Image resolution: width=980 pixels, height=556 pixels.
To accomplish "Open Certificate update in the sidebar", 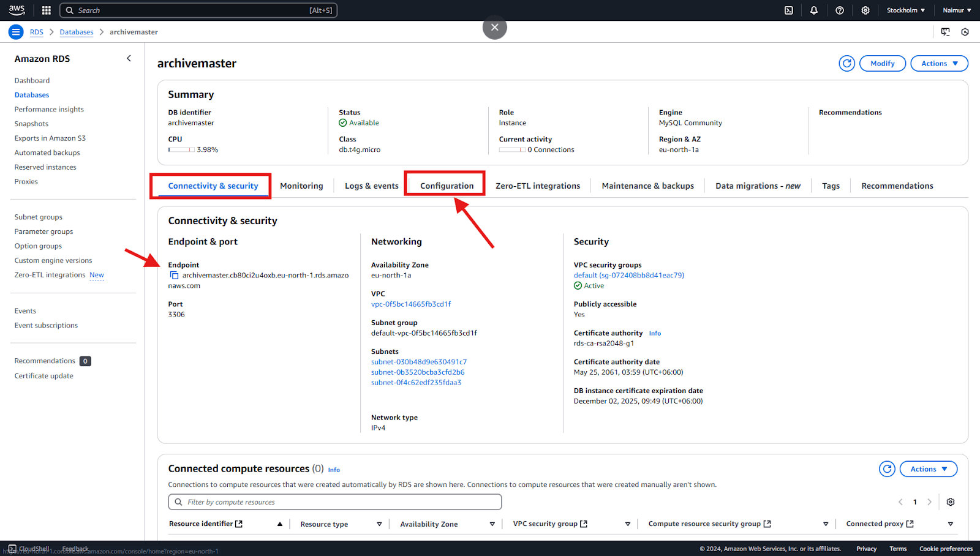I will (44, 376).
